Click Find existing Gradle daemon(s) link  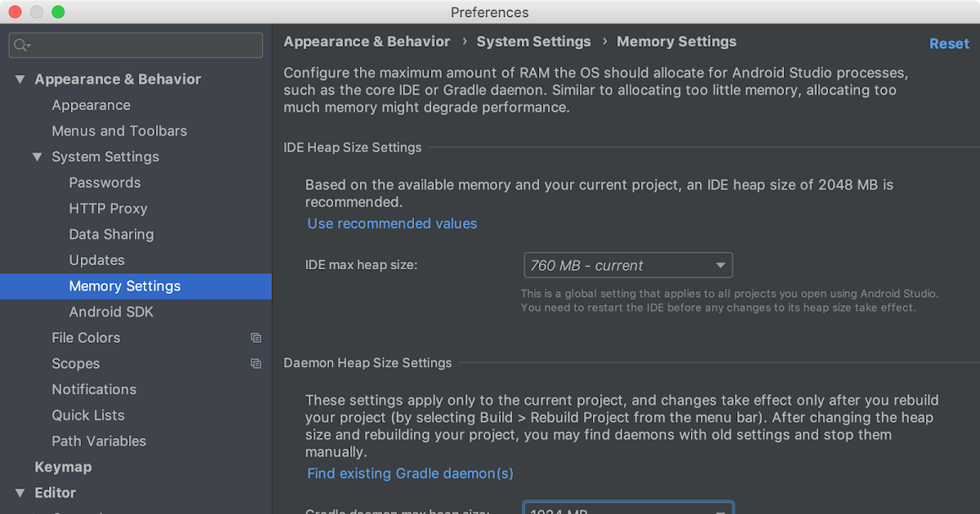(x=410, y=473)
